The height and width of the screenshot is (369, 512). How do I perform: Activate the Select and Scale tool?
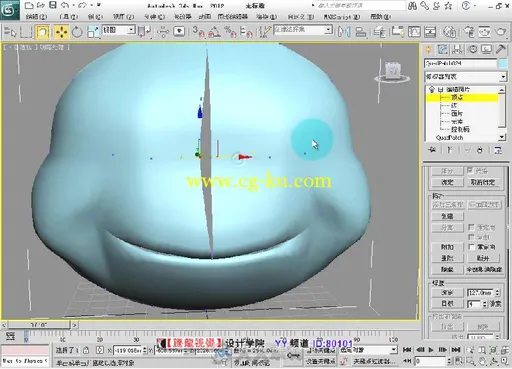pyautogui.click(x=93, y=32)
